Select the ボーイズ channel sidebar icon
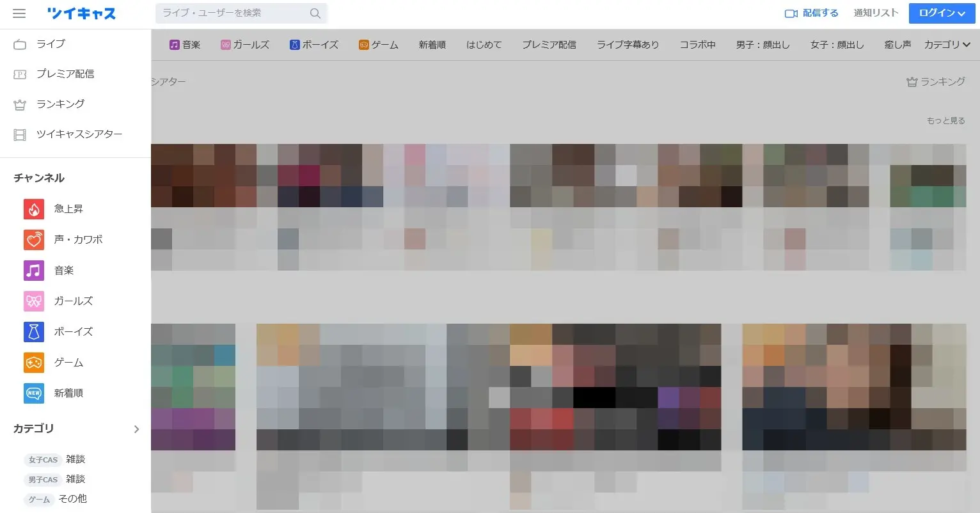The height and width of the screenshot is (513, 980). point(33,331)
